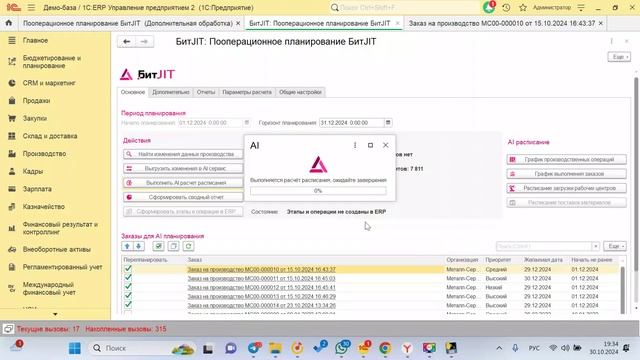Click Выгрузить изменения в AI сервис
This screenshot has height=360, width=640.
tap(183, 169)
